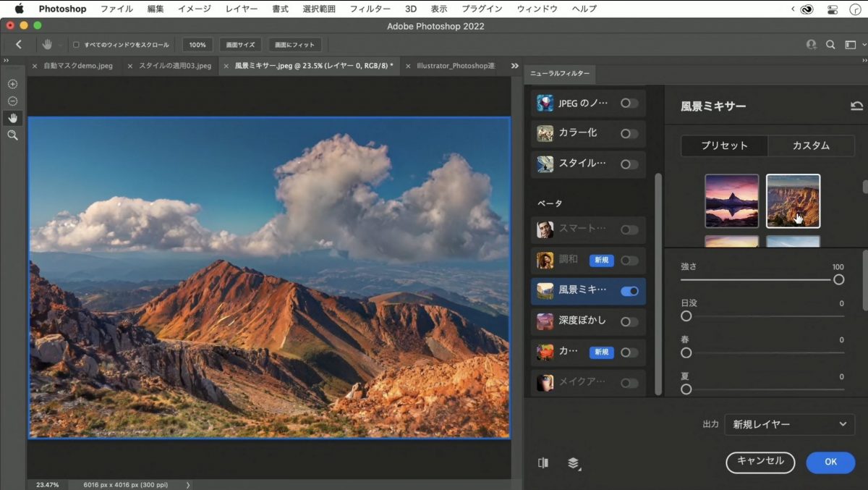Click the reset filter undo arrow icon
Viewport: 868px width, 490px height.
[856, 106]
